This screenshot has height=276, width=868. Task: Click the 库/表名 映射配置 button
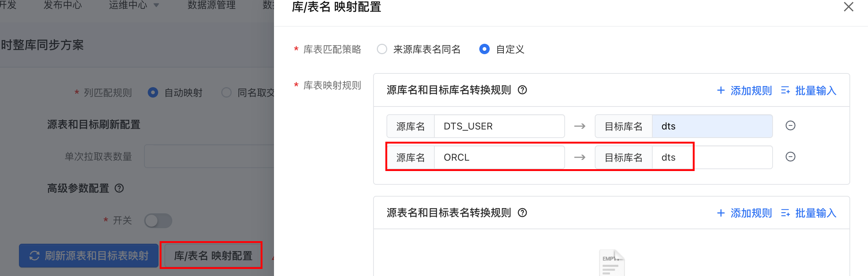pyautogui.click(x=213, y=256)
